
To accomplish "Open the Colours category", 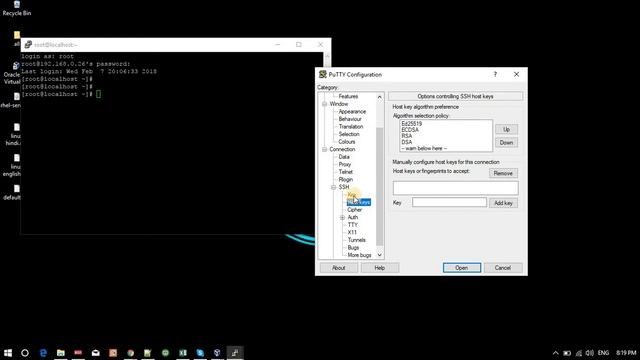I will coord(347,142).
